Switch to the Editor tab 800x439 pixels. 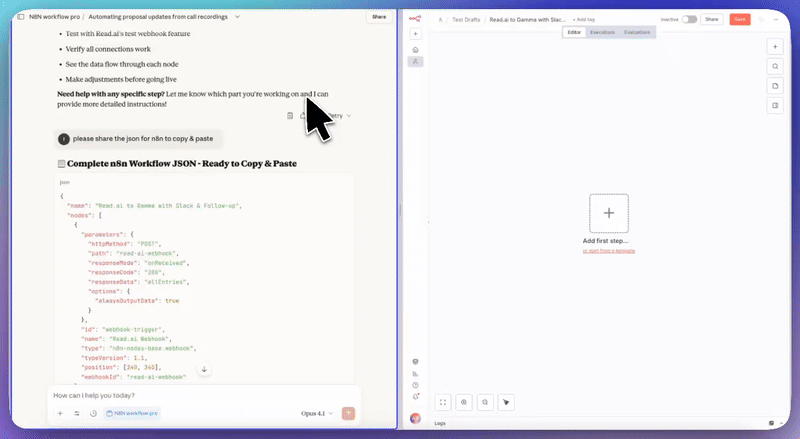point(574,32)
